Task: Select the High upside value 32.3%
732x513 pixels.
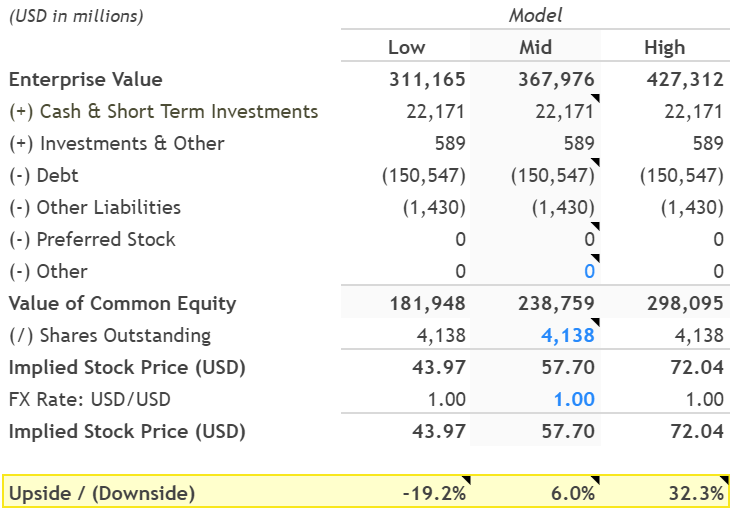Action: click(696, 492)
